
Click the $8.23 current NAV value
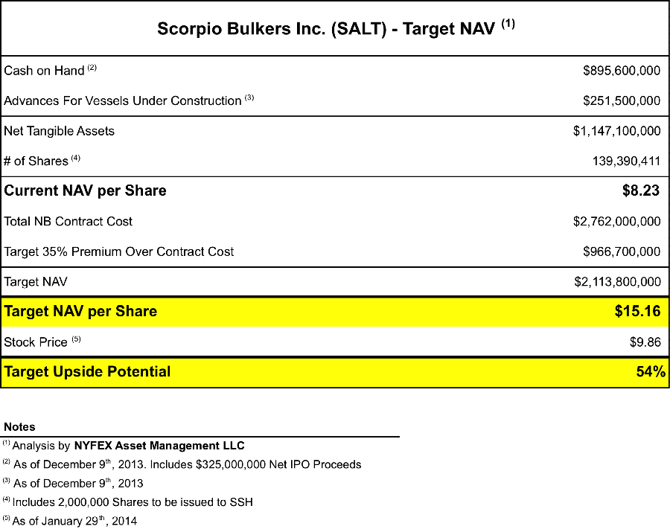[641, 191]
